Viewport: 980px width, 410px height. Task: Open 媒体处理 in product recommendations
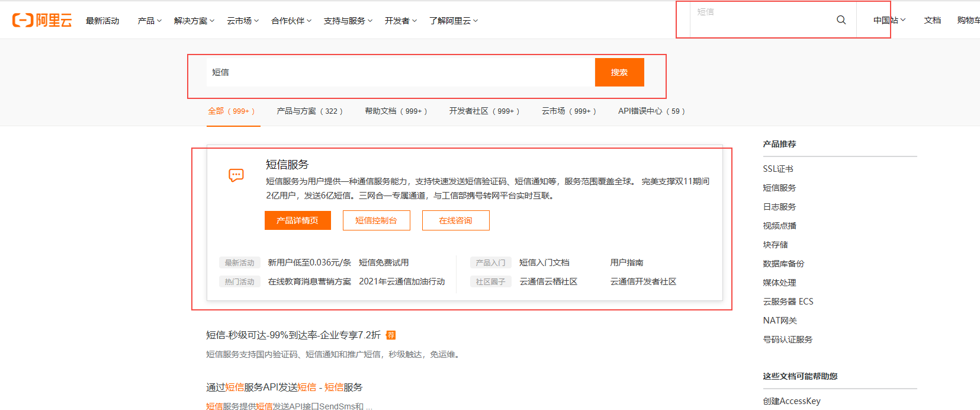point(779,283)
